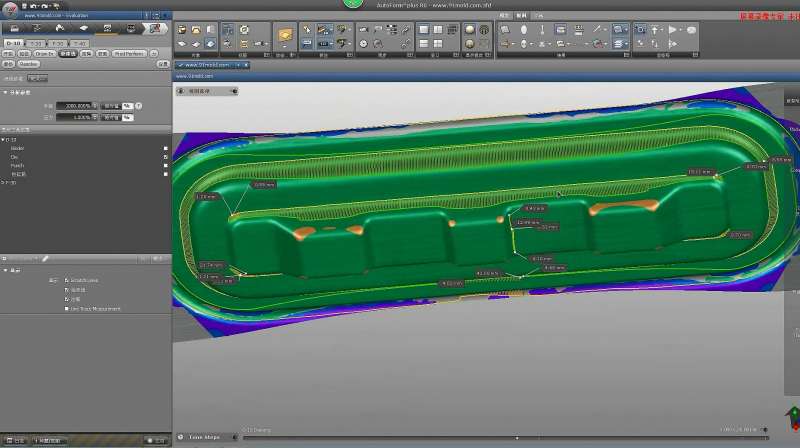Click the yellow sheet layer icon

point(285,36)
